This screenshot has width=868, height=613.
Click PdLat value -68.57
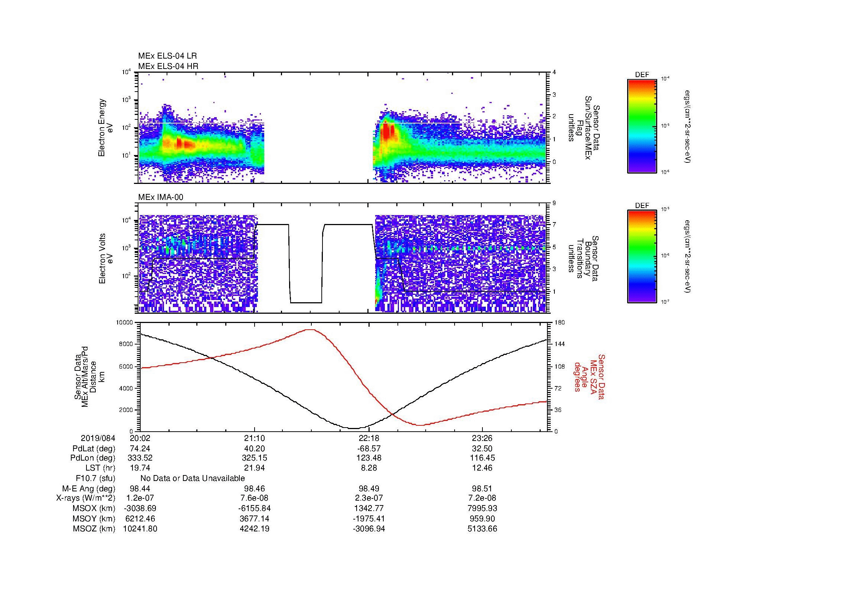click(369, 449)
